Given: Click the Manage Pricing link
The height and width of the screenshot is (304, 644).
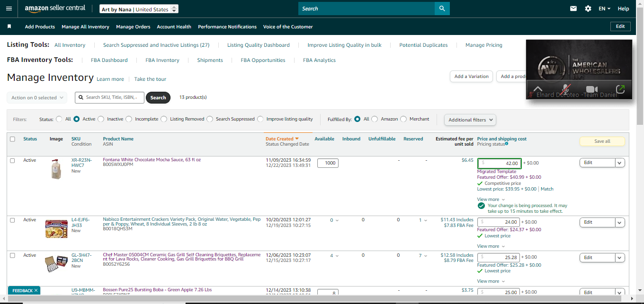Looking at the screenshot, I should click(484, 45).
